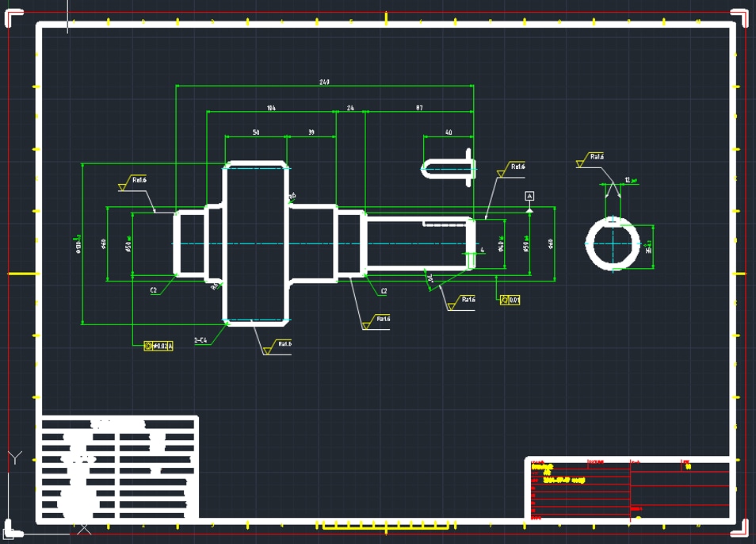This screenshot has height=544, width=756.
Task: Select the 24 dimension text
Action: (350, 108)
